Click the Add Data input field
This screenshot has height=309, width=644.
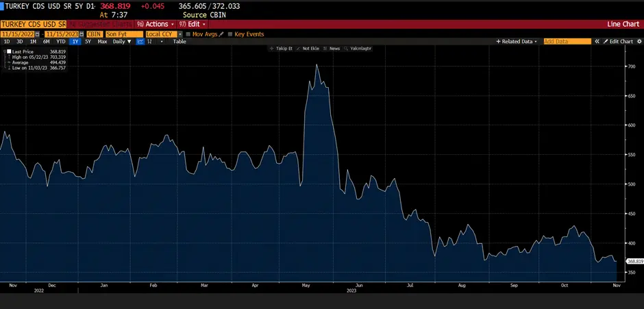coord(567,42)
